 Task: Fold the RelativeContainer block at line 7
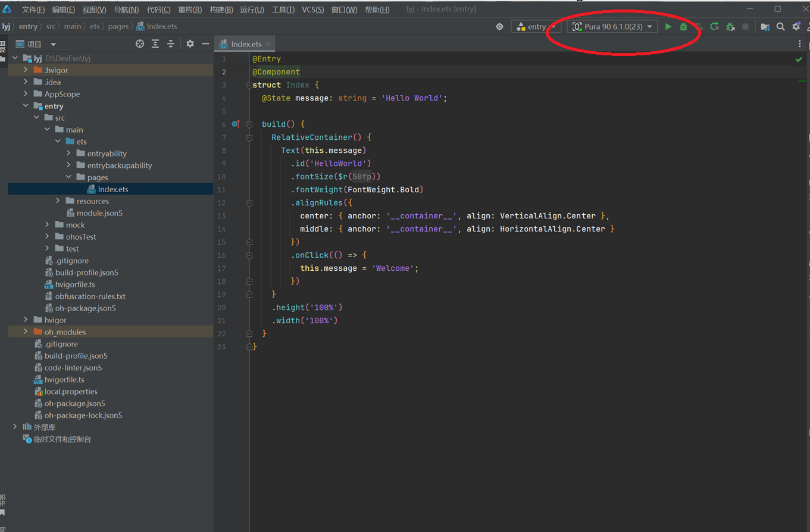249,137
